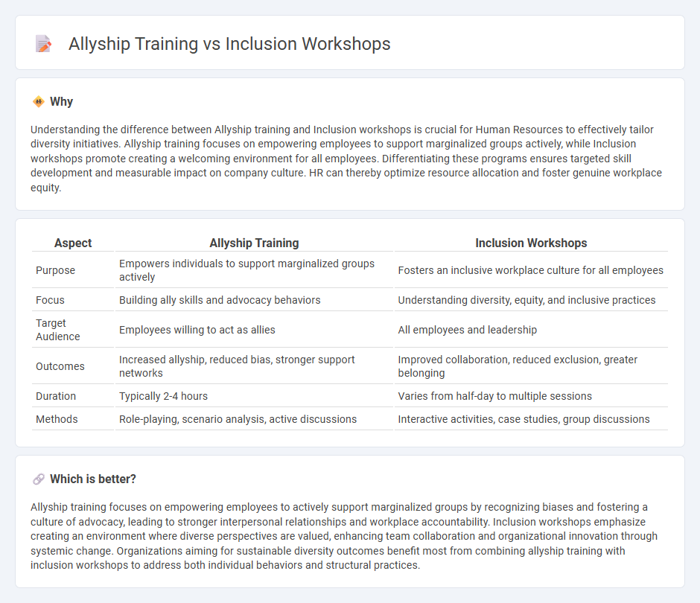Click cell 'Building ally skills and advocacy behaviors'
700x603 pixels.
click(x=254, y=300)
